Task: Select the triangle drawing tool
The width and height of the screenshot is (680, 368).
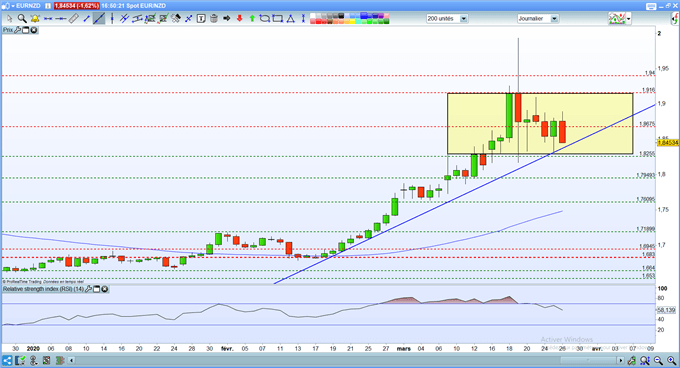Action: point(291,19)
